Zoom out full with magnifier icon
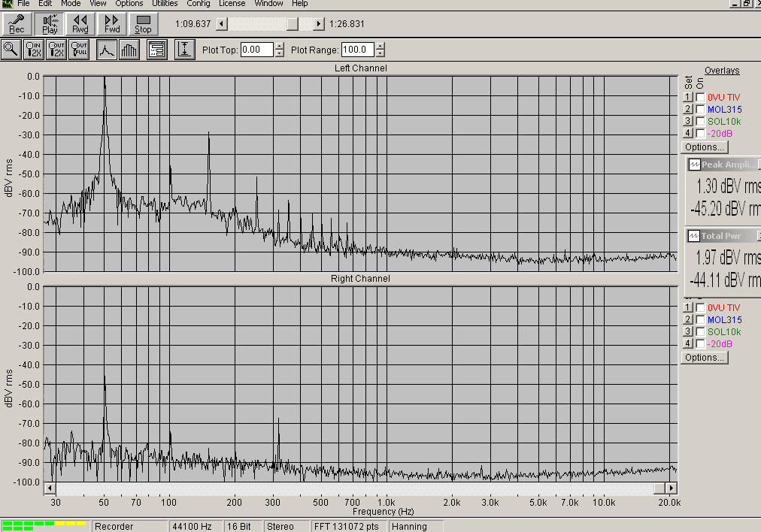Image resolution: width=761 pixels, height=532 pixels. pyautogui.click(x=79, y=50)
